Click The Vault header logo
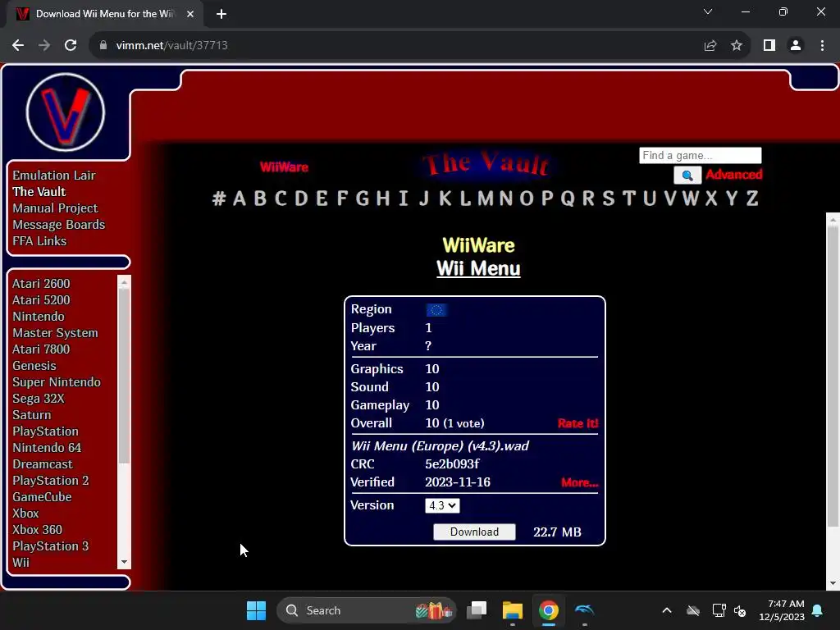Viewport: 840px width, 630px height. click(x=486, y=163)
